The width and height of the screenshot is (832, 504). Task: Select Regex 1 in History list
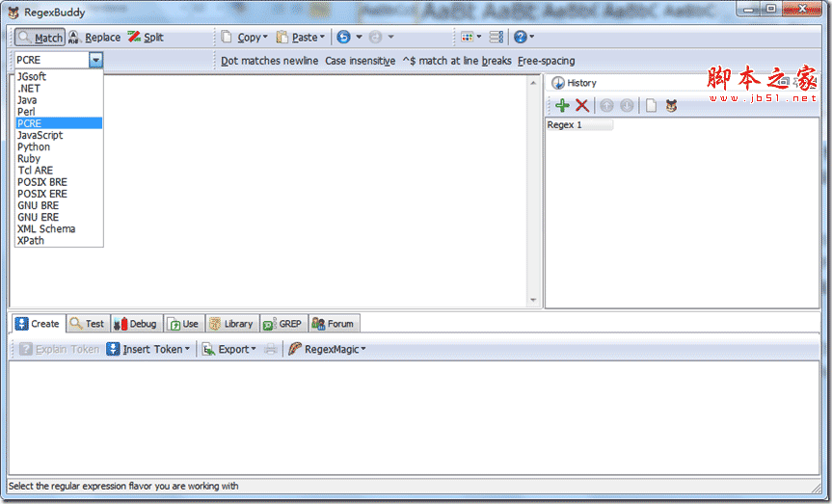click(579, 124)
